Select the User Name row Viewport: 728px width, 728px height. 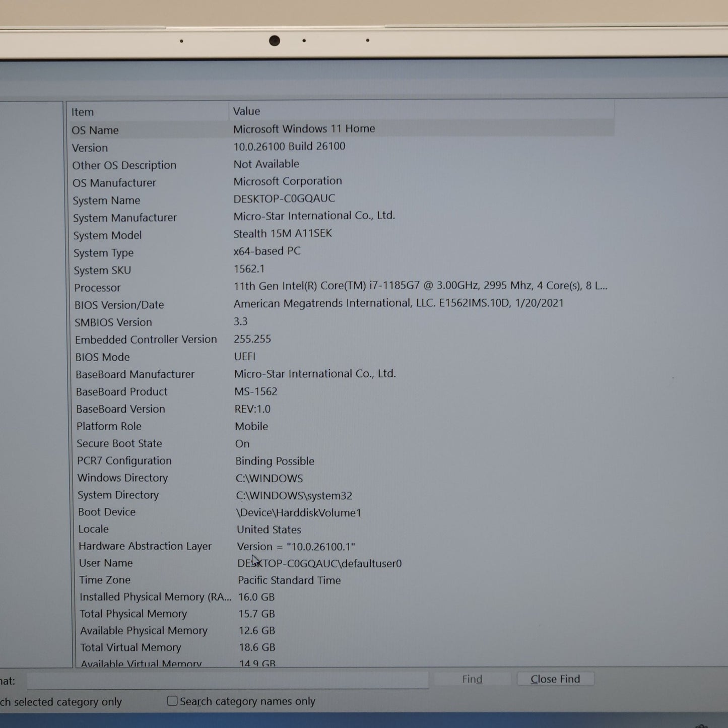(x=106, y=563)
